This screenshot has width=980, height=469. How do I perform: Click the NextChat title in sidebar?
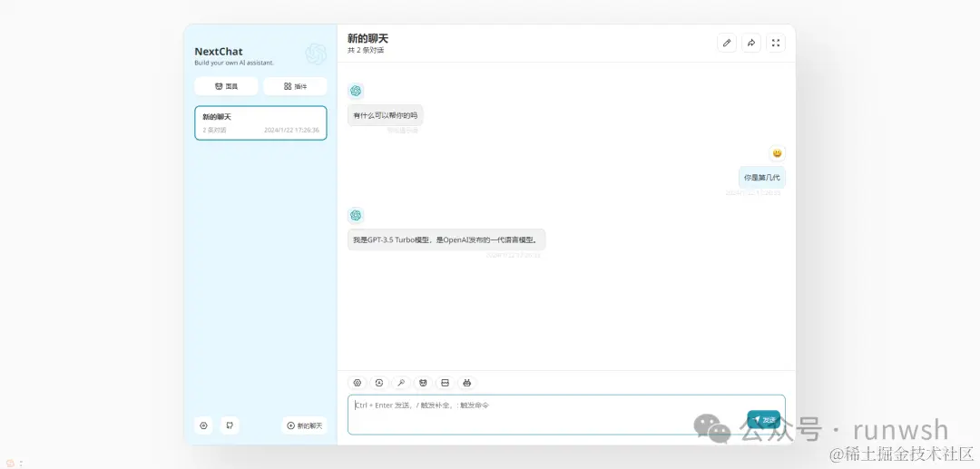[218, 51]
